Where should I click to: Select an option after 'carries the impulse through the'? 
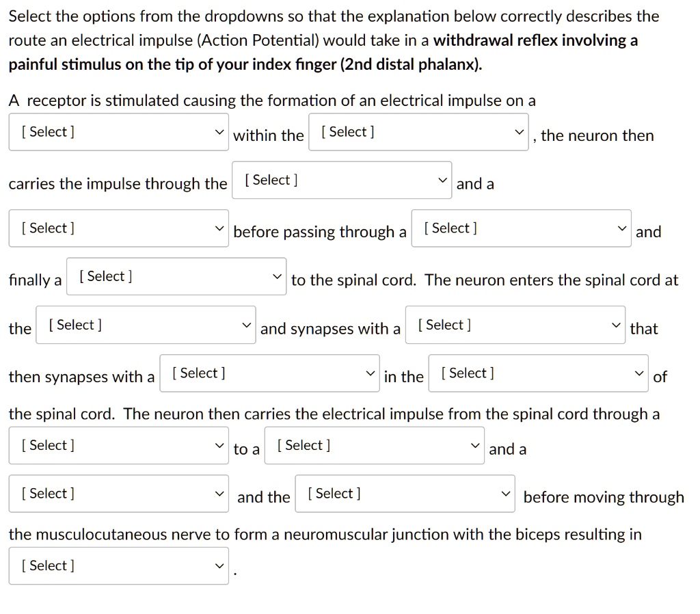[340, 179]
